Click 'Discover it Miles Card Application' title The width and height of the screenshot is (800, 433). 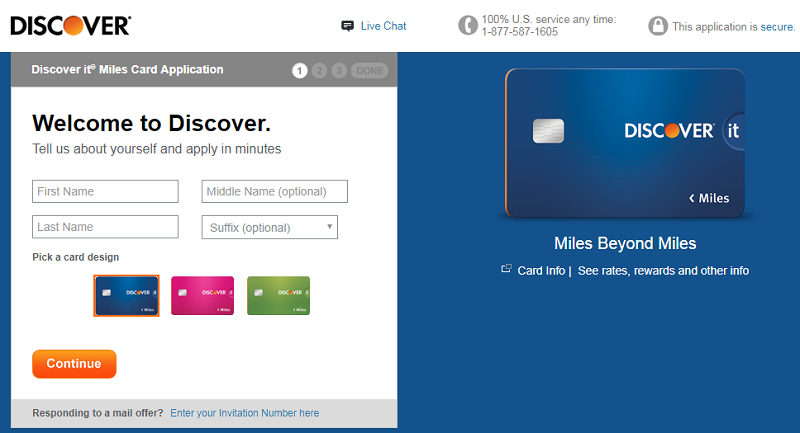(x=127, y=69)
